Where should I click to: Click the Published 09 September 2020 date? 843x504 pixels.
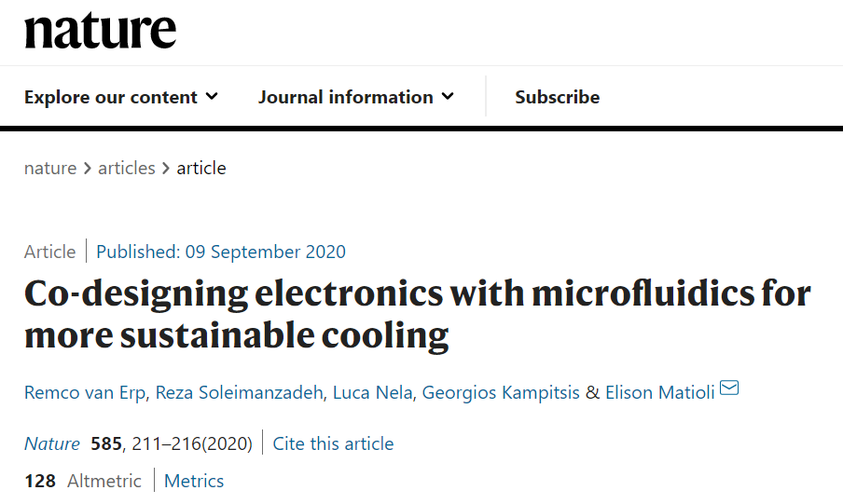[x=221, y=252]
